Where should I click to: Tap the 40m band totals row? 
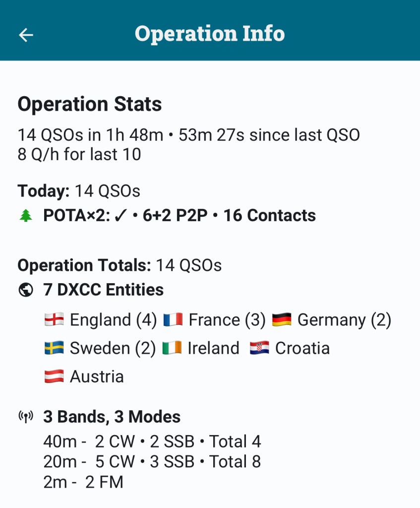152,442
